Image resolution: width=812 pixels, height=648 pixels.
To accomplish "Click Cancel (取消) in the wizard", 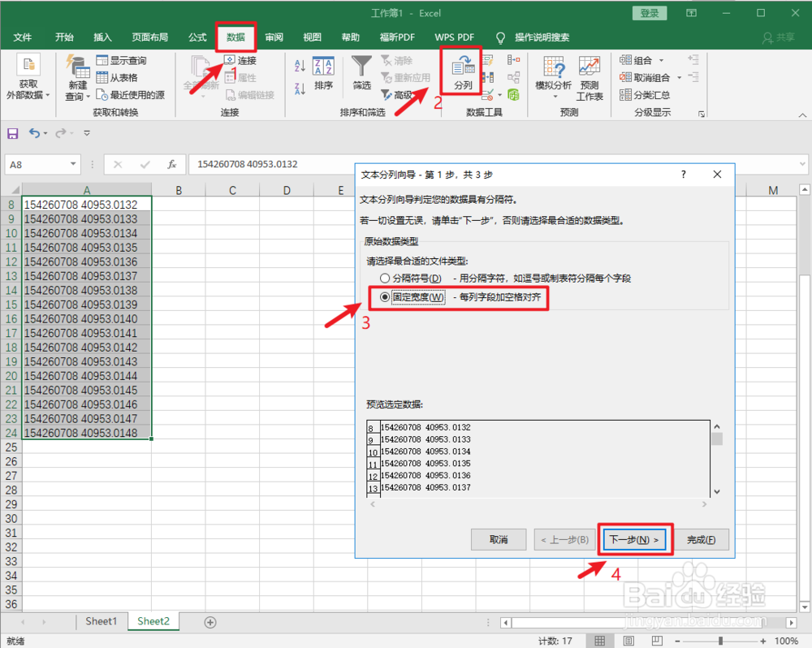I will pyautogui.click(x=499, y=540).
